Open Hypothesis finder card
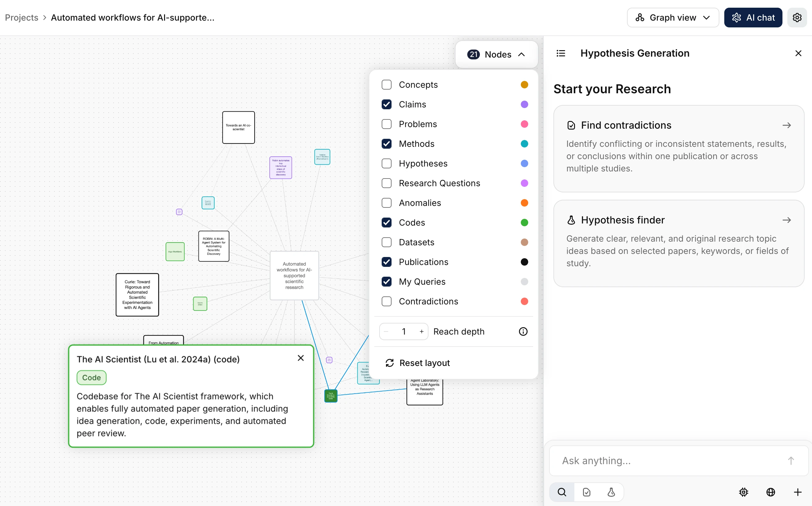812x506 pixels. click(x=679, y=244)
